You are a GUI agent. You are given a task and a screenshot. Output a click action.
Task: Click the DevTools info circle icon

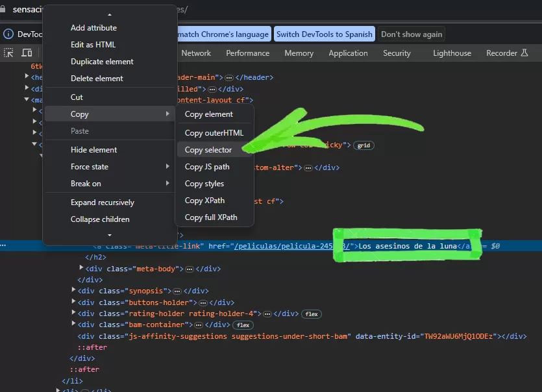click(8, 34)
